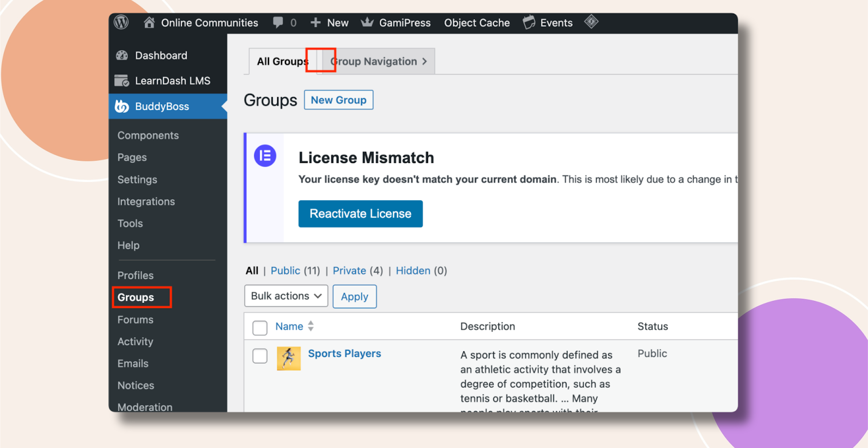Viewport: 868px width, 448px height.
Task: Click the Status column header
Action: pyautogui.click(x=653, y=326)
